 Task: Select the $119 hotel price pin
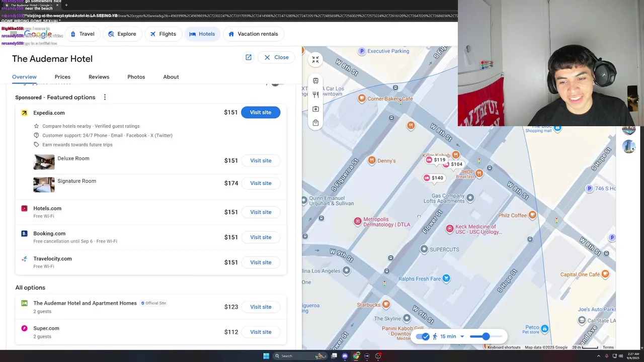(x=436, y=160)
